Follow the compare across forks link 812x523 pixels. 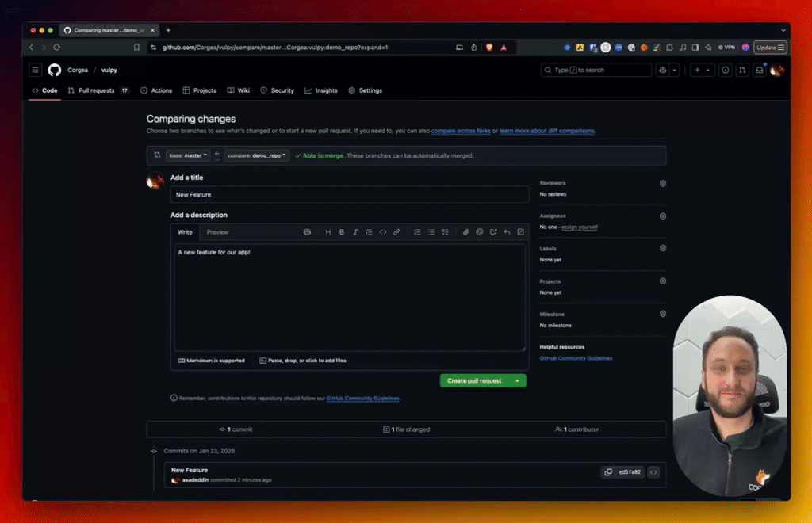461,131
